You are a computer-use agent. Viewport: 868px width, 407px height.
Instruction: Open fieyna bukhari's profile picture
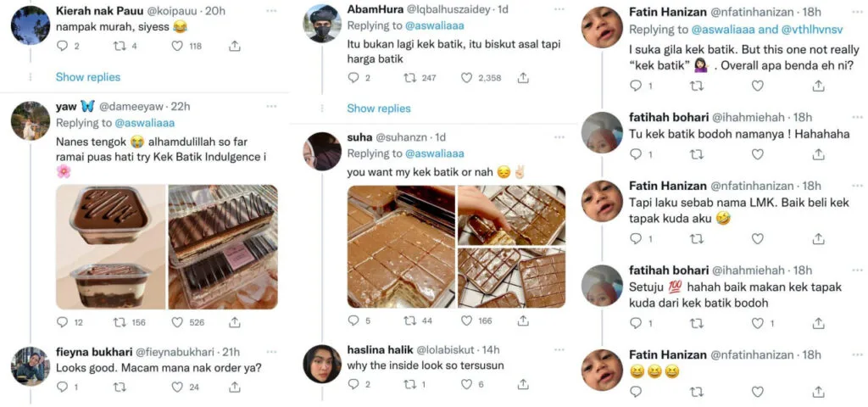(30, 366)
